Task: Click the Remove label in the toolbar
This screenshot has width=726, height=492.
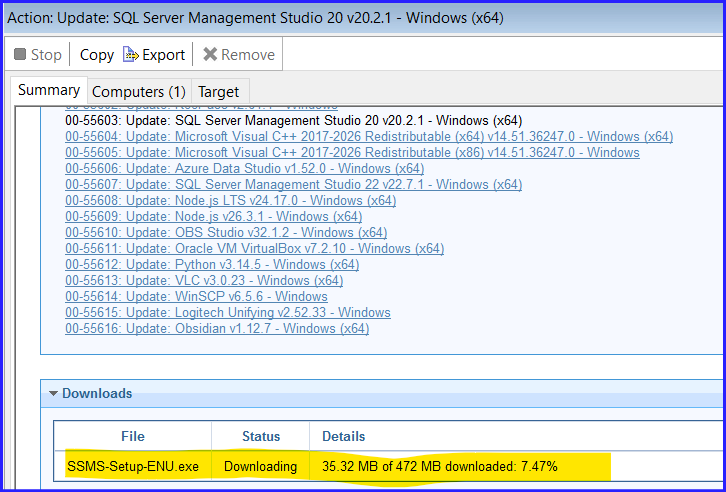Action: point(248,55)
